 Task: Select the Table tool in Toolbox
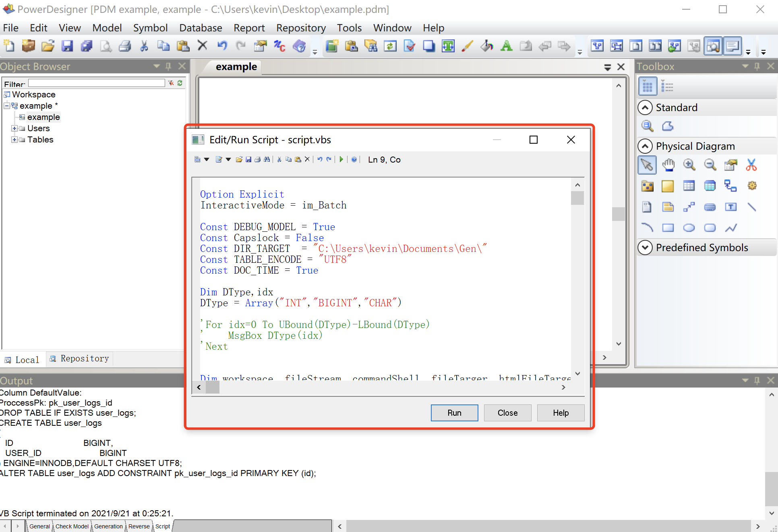(x=689, y=186)
